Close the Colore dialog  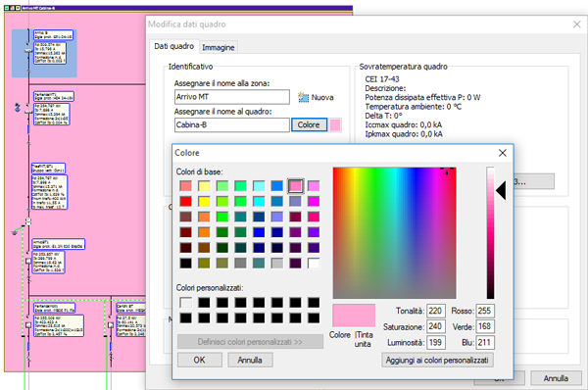[503, 153]
